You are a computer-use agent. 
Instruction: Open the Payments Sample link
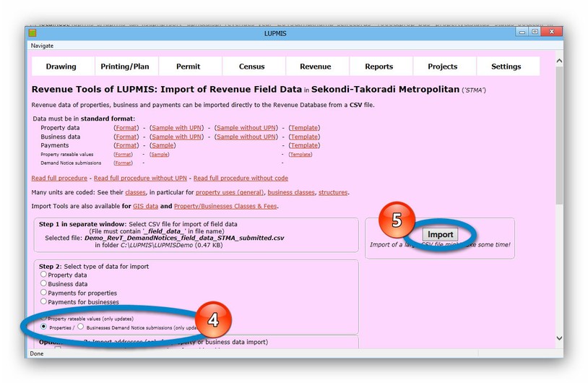[x=163, y=145]
